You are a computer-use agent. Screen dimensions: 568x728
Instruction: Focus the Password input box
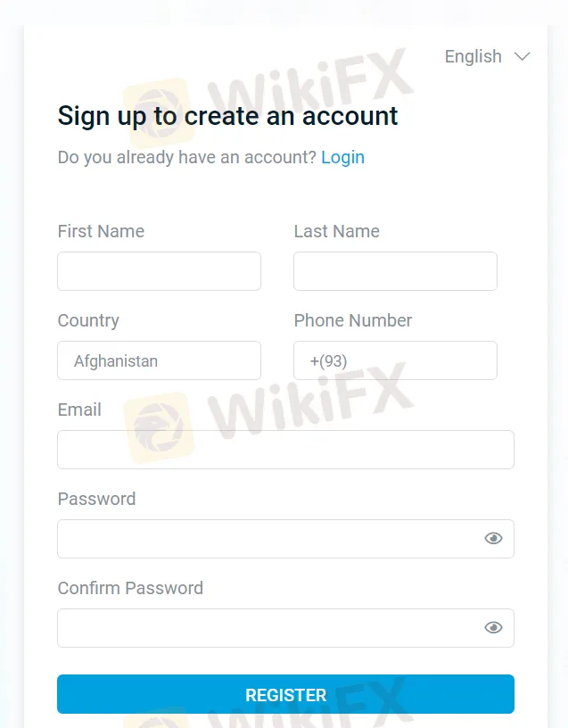(x=268, y=539)
